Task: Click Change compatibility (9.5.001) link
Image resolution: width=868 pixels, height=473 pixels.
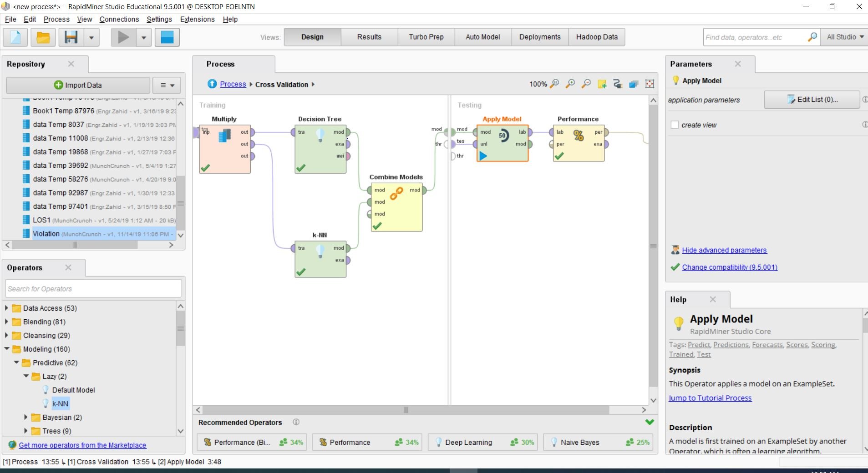Action: 730,267
